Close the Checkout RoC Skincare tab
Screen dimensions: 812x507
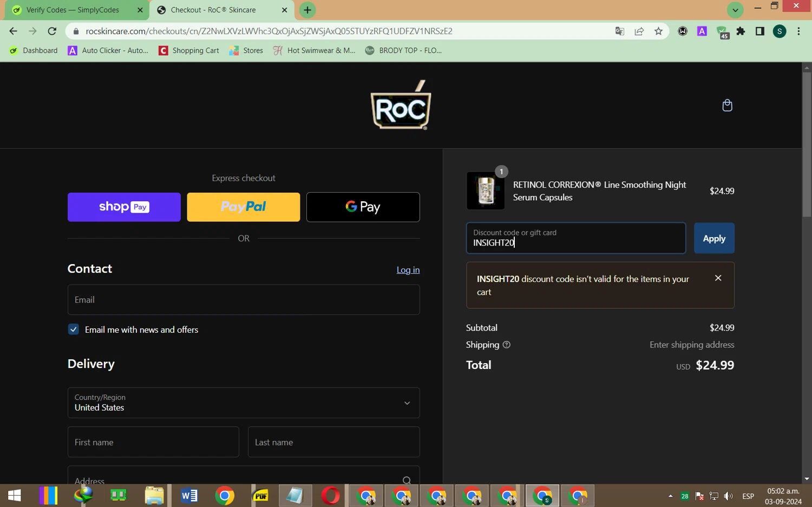284,10
